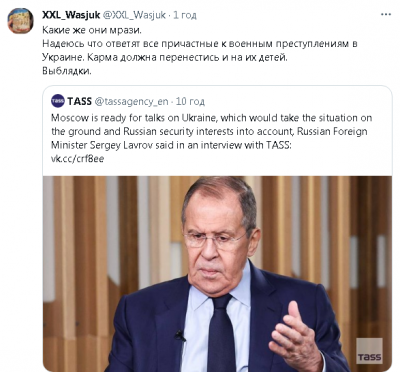The width and height of the screenshot is (400, 372).
Task: Click the final word "Выблядки."
Action: pos(66,71)
